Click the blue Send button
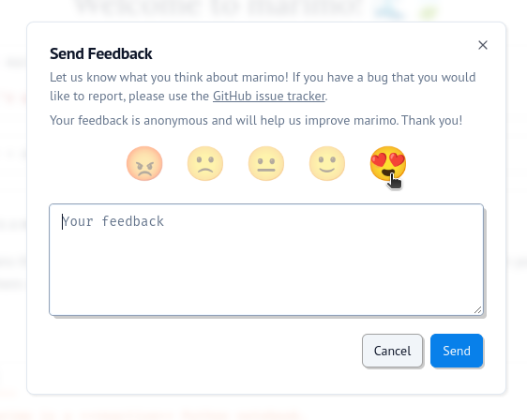 pos(457,351)
